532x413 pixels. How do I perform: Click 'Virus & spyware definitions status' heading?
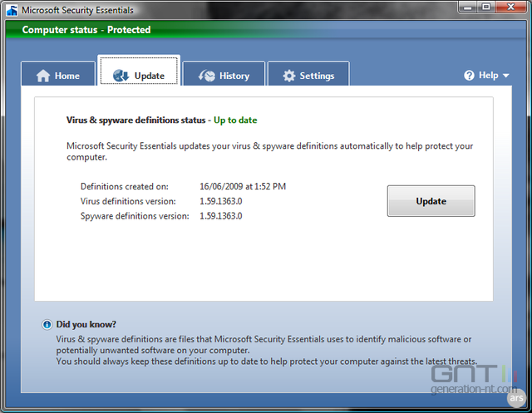tap(135, 120)
